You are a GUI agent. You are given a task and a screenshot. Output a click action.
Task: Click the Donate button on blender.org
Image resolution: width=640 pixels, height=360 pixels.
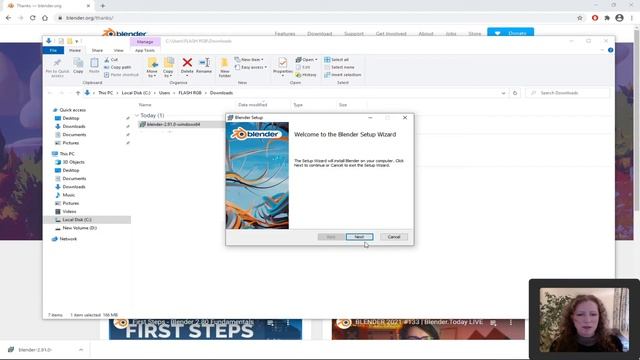511,33
